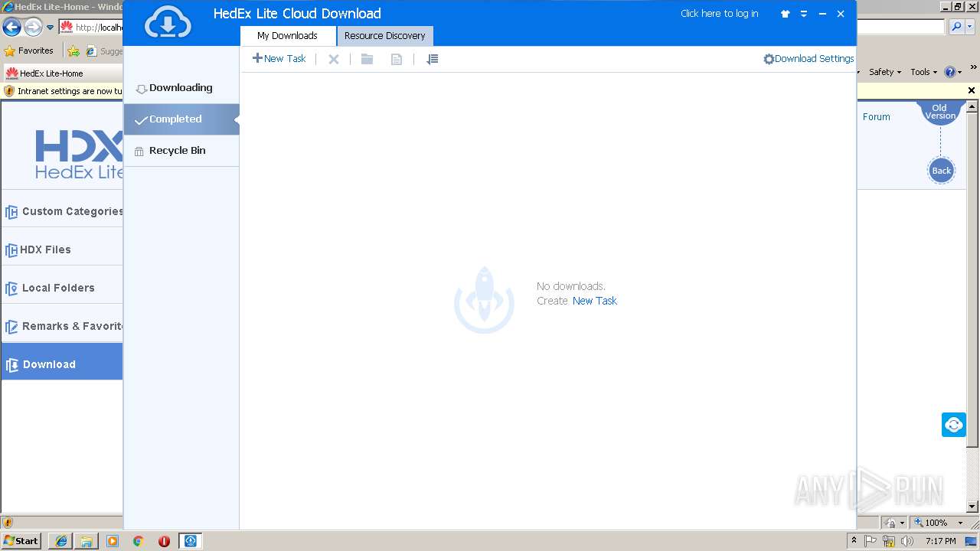Close the intranet settings information bar
This screenshot has width=980, height=551.
[972, 90]
